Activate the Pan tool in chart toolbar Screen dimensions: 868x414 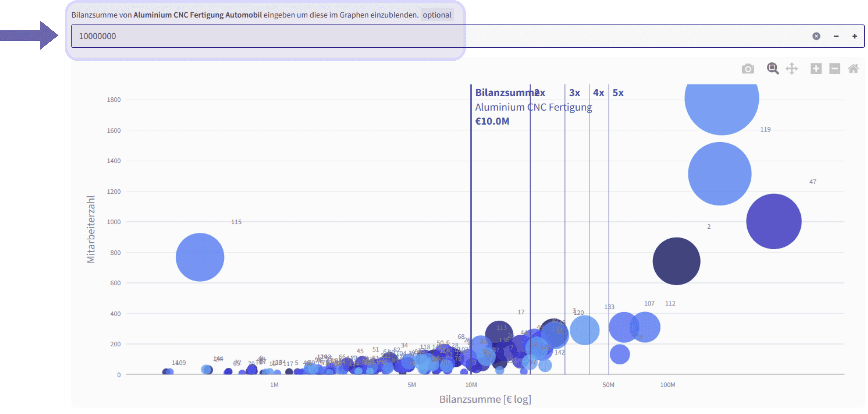click(x=792, y=69)
